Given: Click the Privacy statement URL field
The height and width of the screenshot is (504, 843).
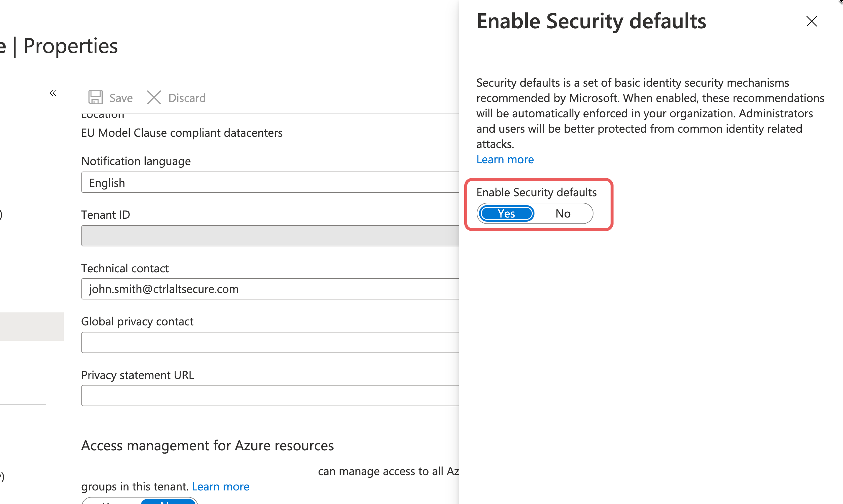Looking at the screenshot, I should 270,396.
